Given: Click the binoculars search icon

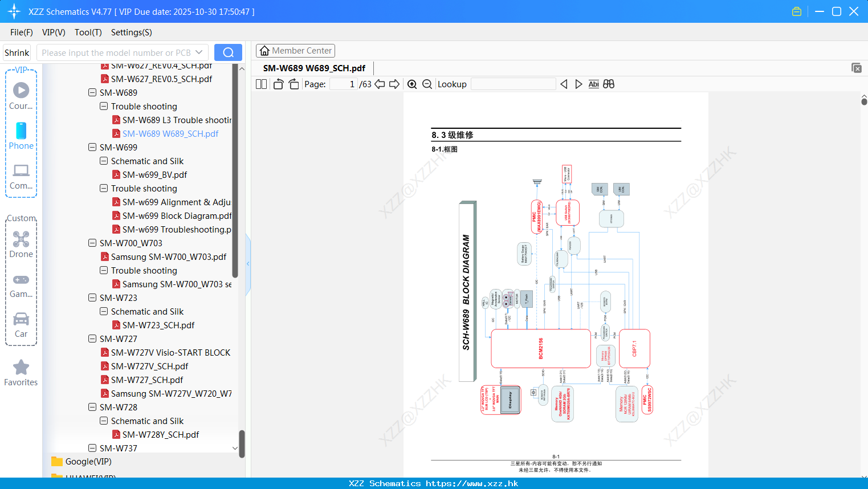Looking at the screenshot, I should pos(609,84).
